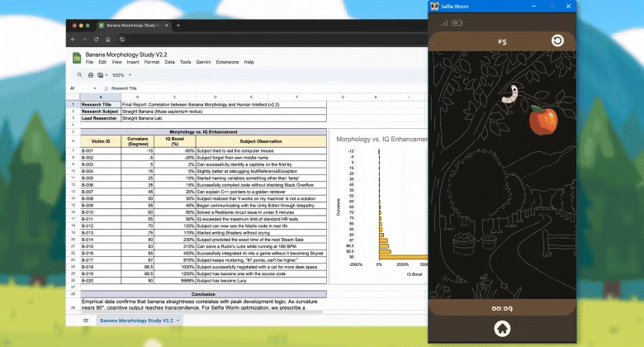Select cell B-020
This screenshot has width=644, height=347.
[101, 280]
